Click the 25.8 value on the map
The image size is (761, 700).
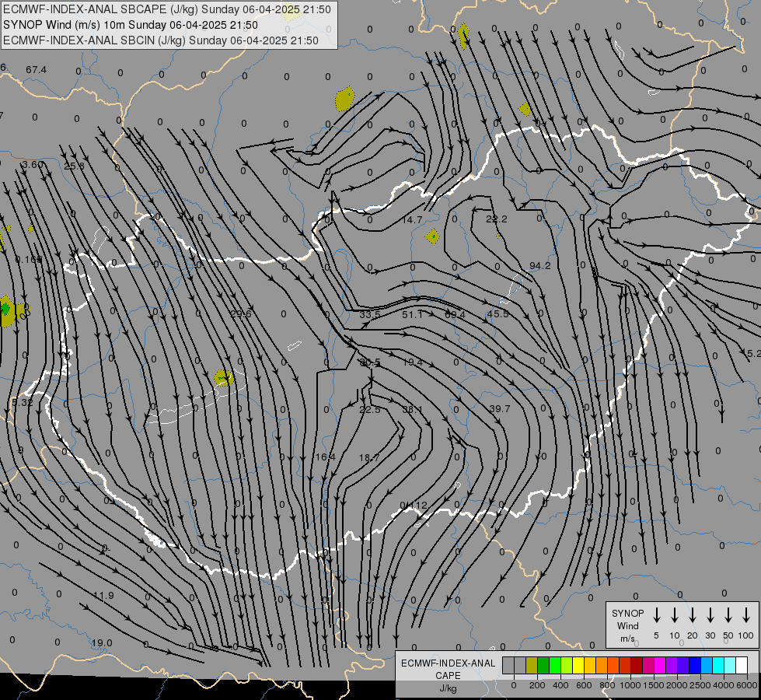74,166
